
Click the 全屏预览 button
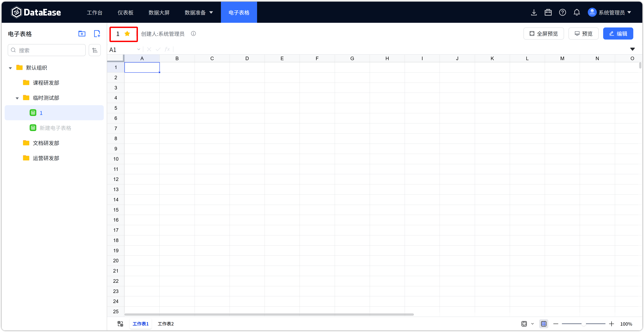point(543,34)
